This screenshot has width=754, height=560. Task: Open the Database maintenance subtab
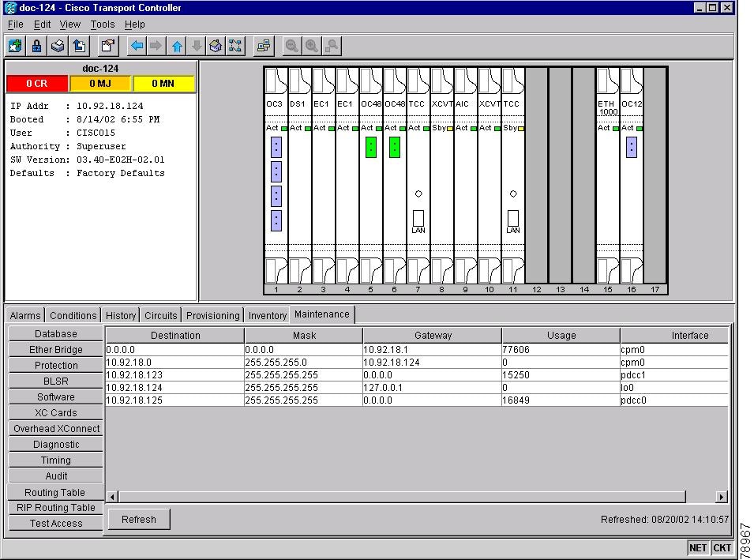pos(56,334)
